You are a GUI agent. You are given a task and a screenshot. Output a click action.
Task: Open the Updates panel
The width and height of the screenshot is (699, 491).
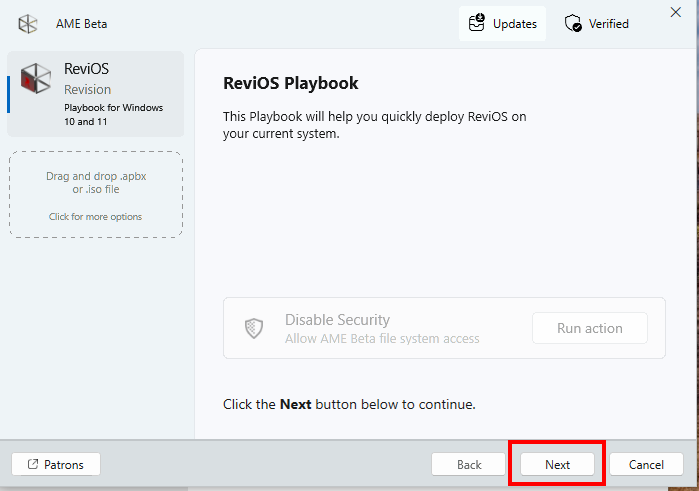point(502,24)
